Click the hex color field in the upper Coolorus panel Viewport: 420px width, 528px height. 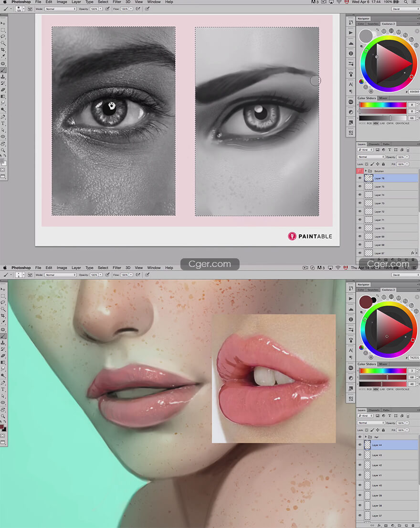pyautogui.click(x=414, y=92)
